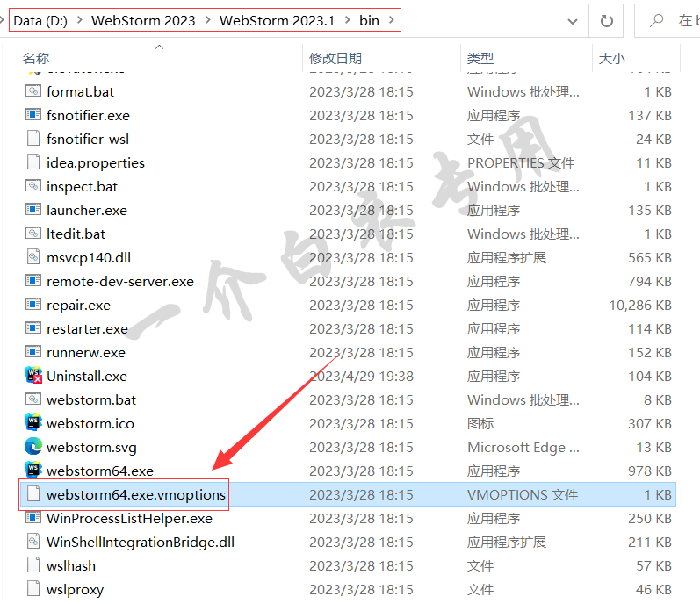Click the search magnifier icon
The image size is (700, 604).
[656, 20]
